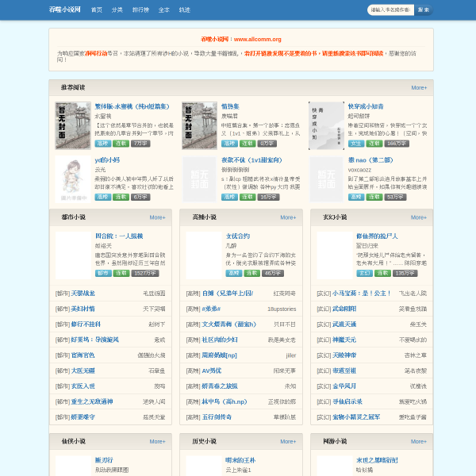
Task: Open the 武道天通 list entry
Action: pos(344,324)
